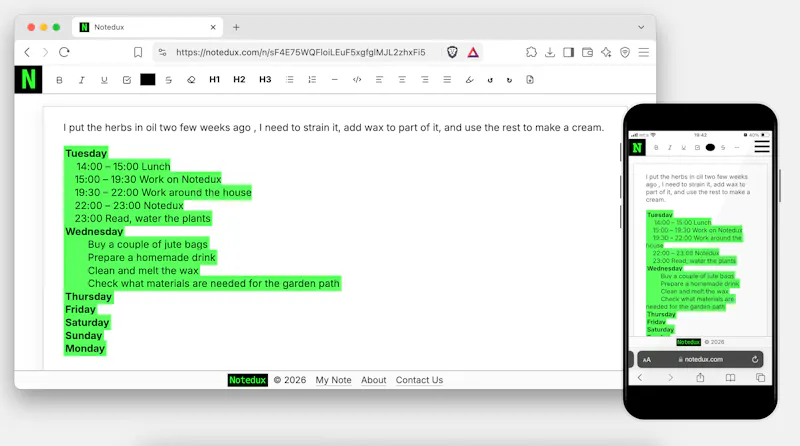The image size is (800, 446).
Task: Open bookmarks on the phone browser
Action: [731, 378]
